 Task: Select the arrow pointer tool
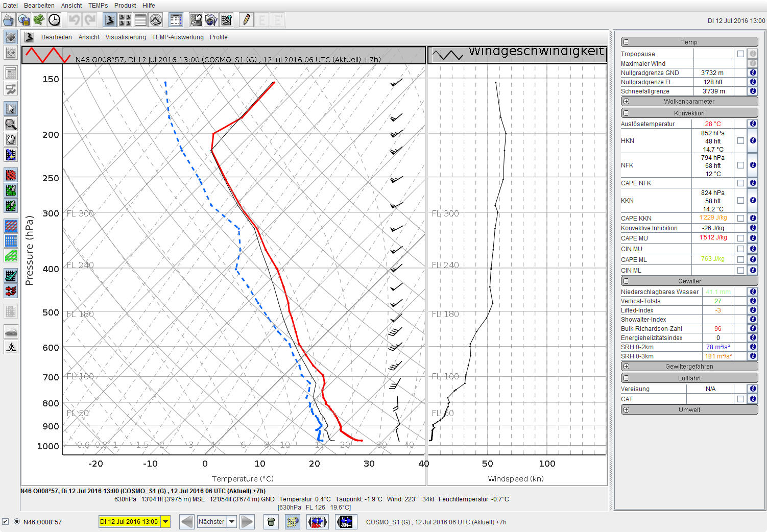click(x=10, y=109)
